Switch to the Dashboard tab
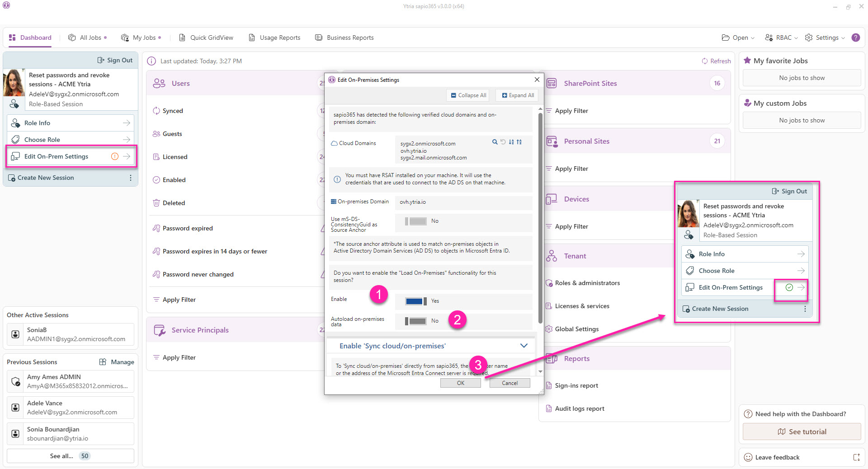The image size is (868, 469). [x=30, y=38]
